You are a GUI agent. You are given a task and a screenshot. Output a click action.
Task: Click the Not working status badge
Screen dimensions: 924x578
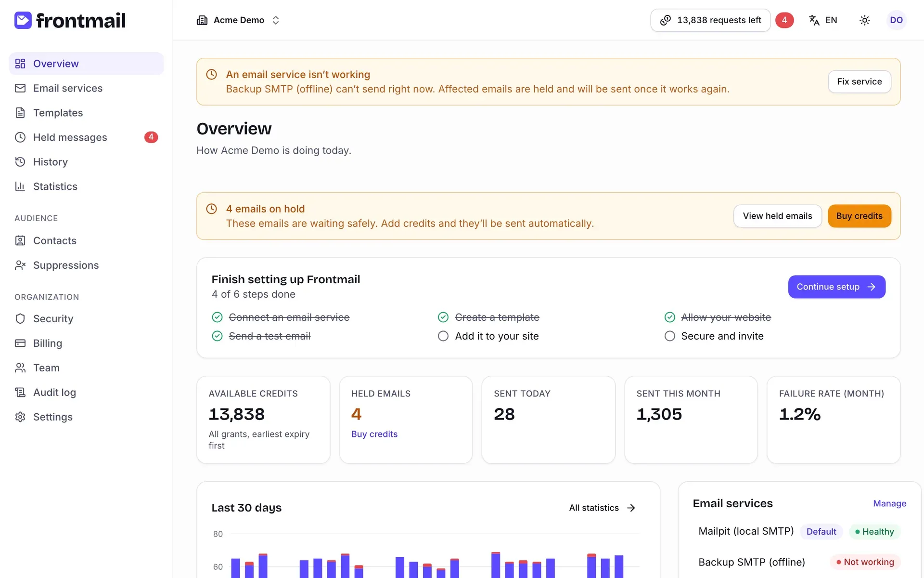coord(865,562)
